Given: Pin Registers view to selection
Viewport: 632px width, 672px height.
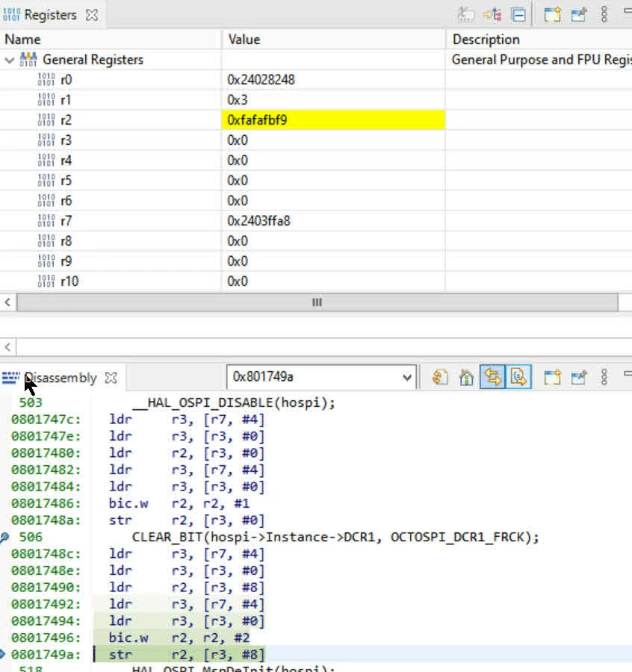Looking at the screenshot, I should (x=578, y=15).
